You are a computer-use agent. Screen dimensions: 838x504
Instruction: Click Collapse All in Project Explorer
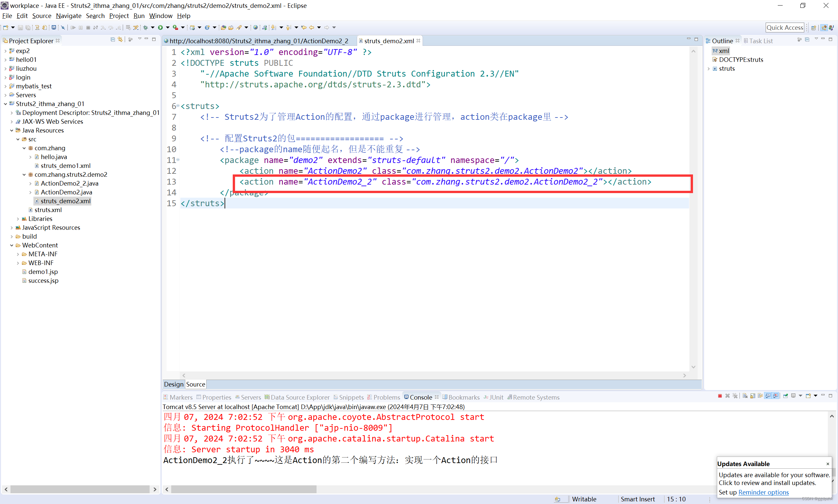[x=112, y=40]
